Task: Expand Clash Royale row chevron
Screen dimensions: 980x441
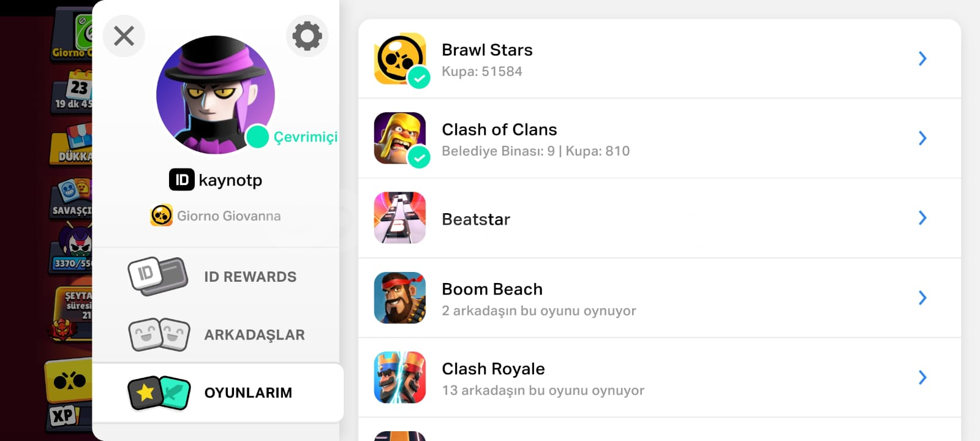Action: click(922, 377)
